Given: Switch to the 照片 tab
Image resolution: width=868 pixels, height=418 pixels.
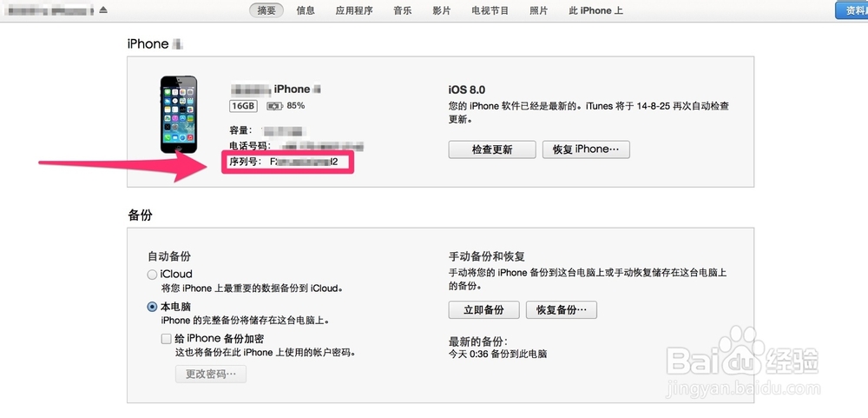Looking at the screenshot, I should (x=539, y=10).
